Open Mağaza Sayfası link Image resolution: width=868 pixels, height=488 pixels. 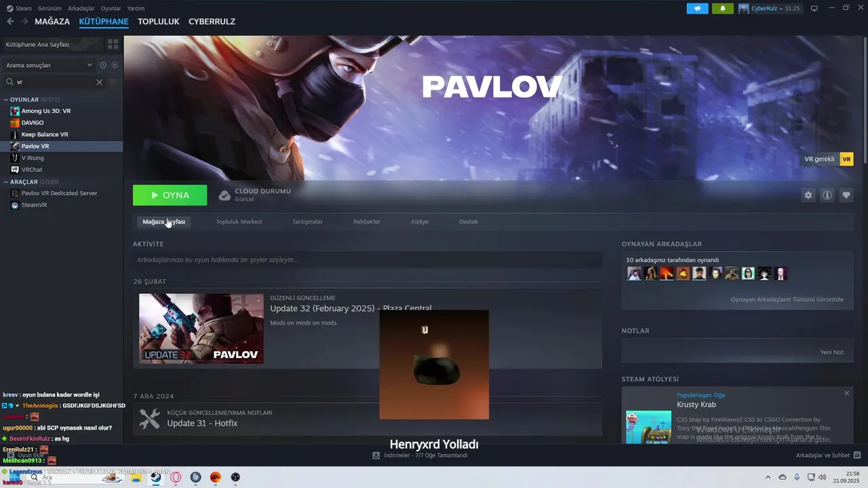click(x=163, y=222)
